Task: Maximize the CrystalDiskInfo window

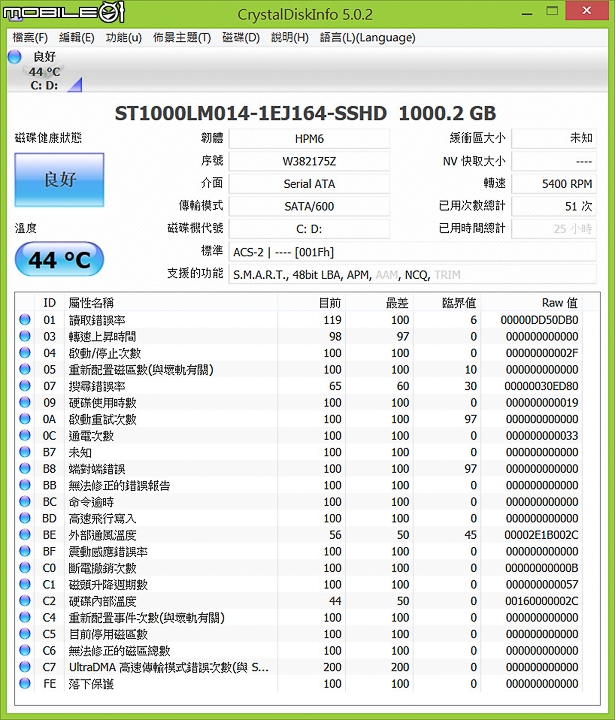Action: coord(552,11)
